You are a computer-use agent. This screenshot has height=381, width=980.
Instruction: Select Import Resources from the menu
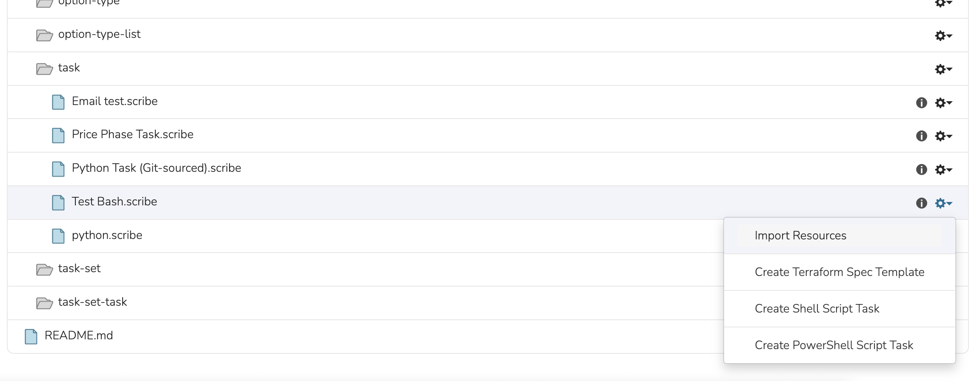click(800, 236)
